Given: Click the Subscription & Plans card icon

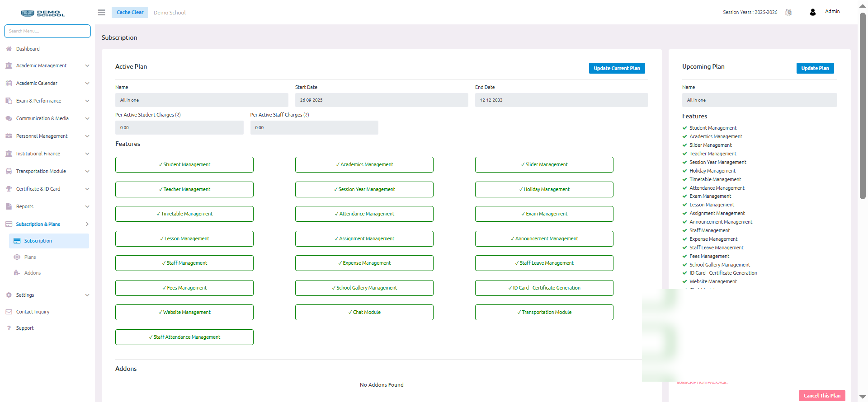Looking at the screenshot, I should click(9, 224).
